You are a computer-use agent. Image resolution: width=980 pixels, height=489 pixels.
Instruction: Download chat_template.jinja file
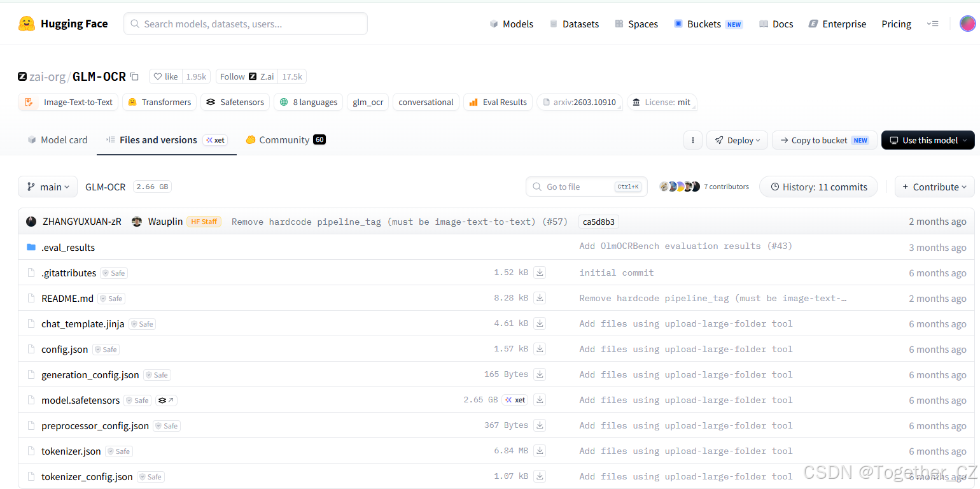point(540,323)
